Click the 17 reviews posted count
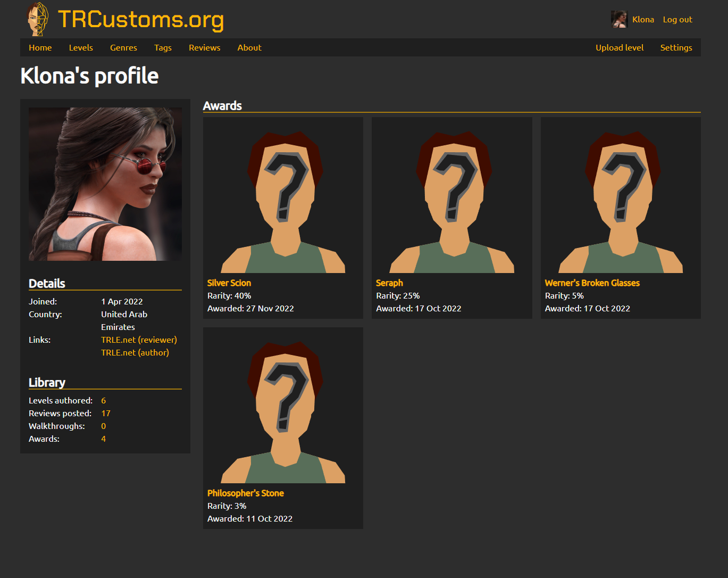This screenshot has width=728, height=578. point(106,413)
